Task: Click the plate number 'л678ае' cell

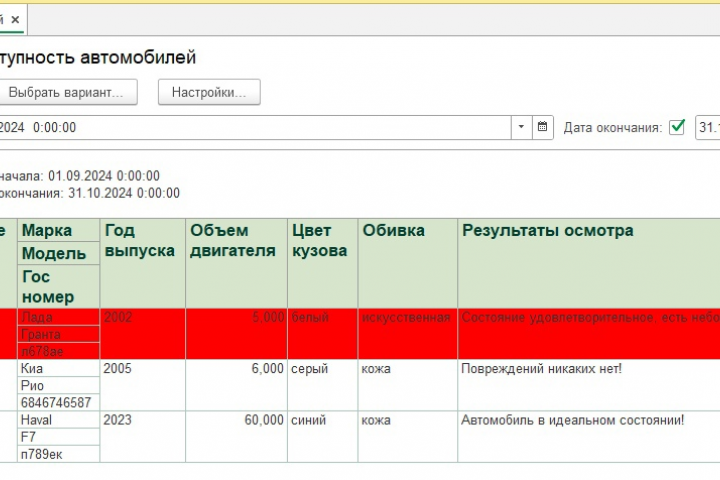Action: pos(58,351)
